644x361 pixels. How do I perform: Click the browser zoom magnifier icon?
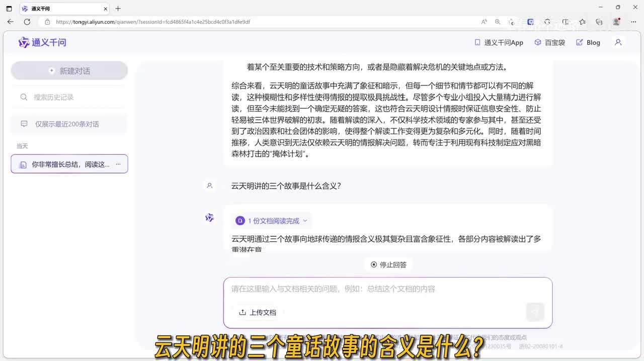pyautogui.click(x=498, y=22)
